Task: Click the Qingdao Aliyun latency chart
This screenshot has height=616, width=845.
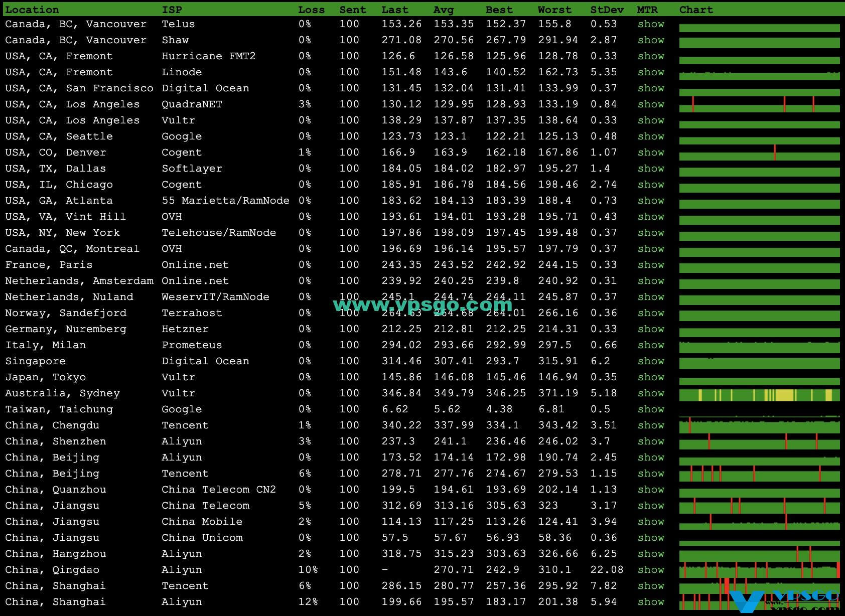Action: pyautogui.click(x=759, y=571)
